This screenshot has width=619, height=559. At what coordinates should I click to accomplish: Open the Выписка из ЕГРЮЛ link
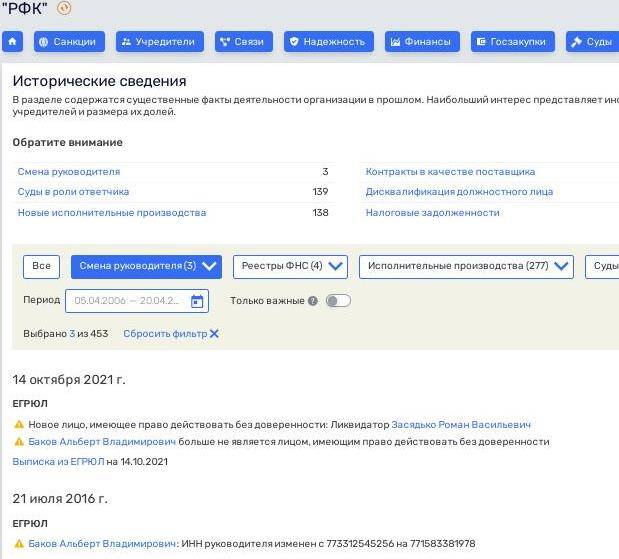[x=58, y=462]
